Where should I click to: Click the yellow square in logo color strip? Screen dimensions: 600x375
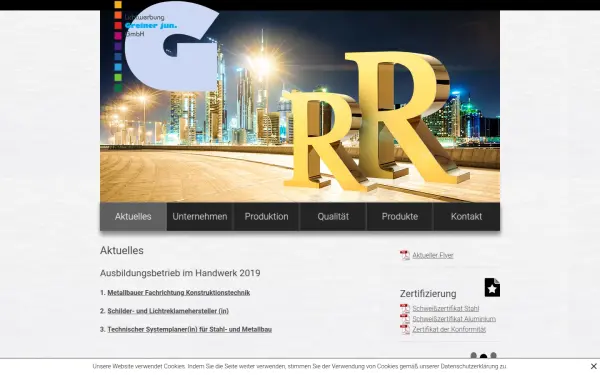click(118, 5)
